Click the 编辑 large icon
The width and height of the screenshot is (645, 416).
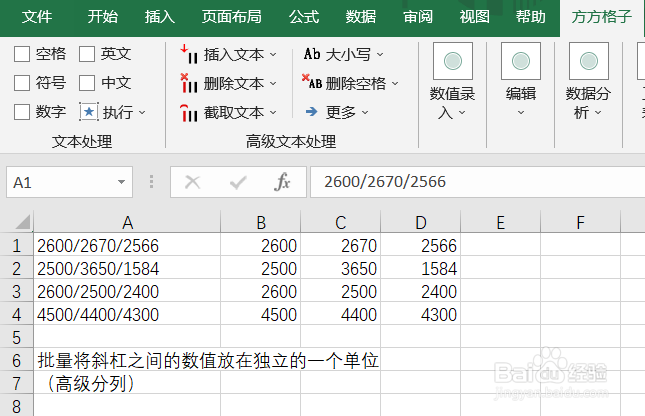pyautogui.click(x=521, y=61)
